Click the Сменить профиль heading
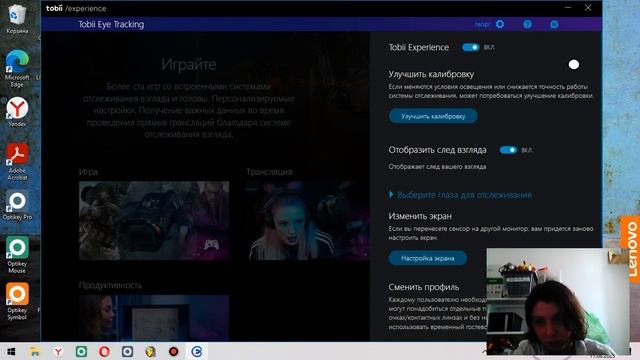Image resolution: width=640 pixels, height=360 pixels. (424, 287)
